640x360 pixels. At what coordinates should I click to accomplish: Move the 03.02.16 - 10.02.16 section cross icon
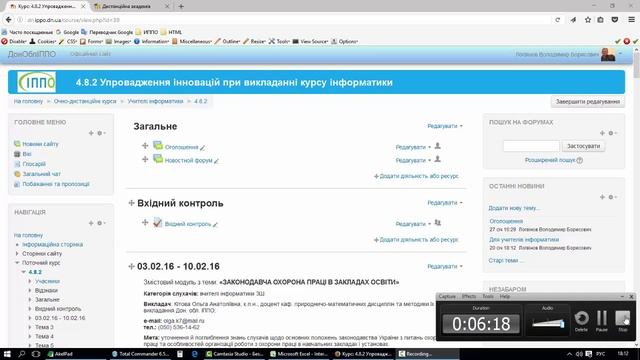pos(131,267)
